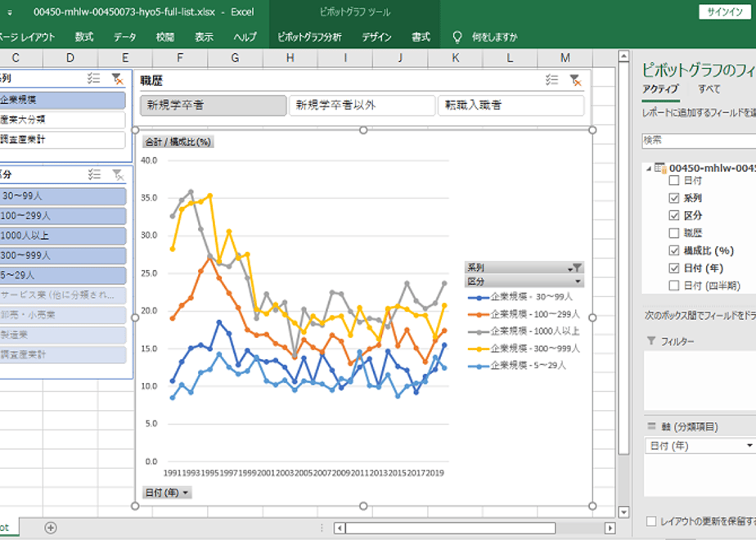Click 合計 / 構成比(%) value field button
Screen dimensions: 756x540
(178, 142)
